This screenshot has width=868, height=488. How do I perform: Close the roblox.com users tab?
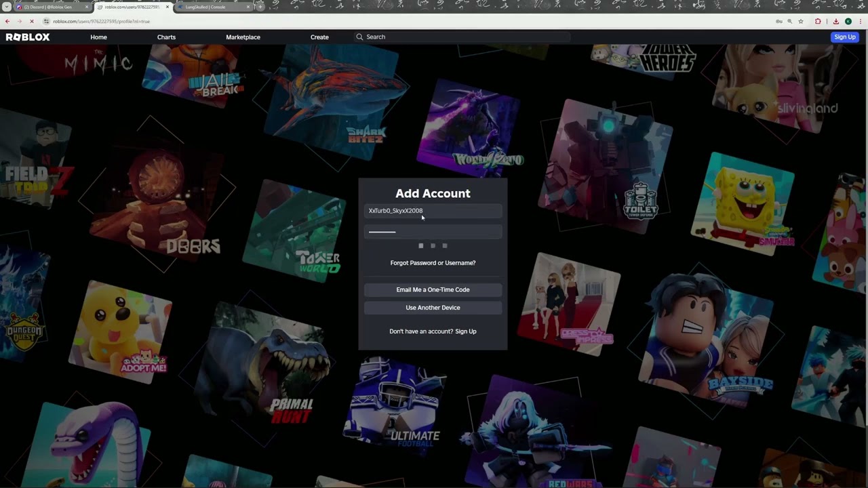coord(167,7)
